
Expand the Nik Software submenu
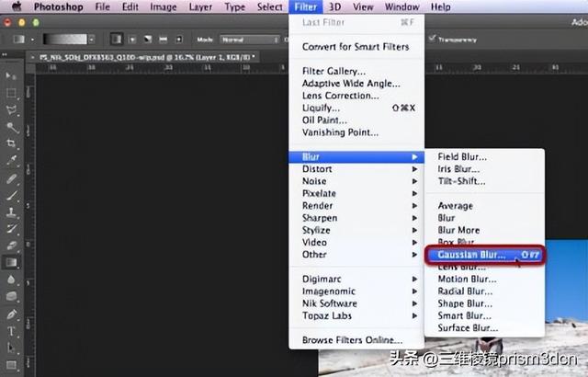point(356,303)
